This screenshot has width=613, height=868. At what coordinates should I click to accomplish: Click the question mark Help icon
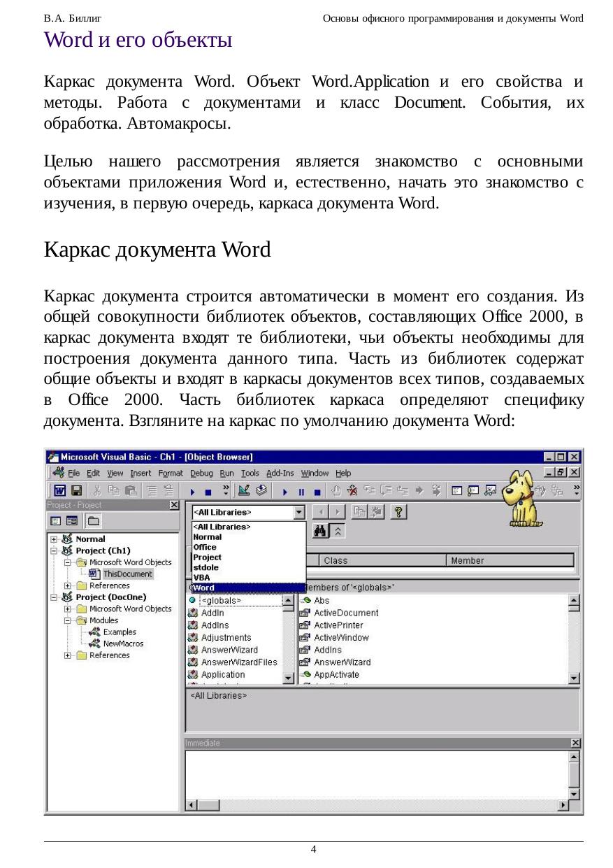coord(398,512)
